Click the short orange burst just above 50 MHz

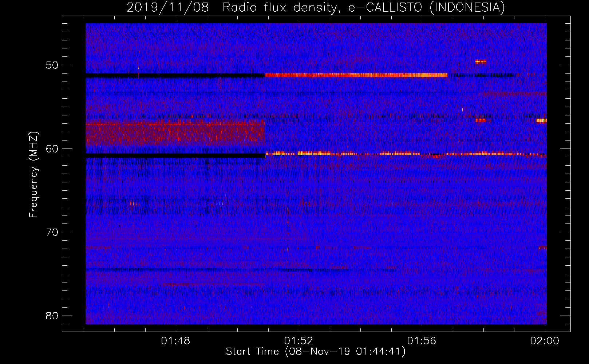coord(481,62)
